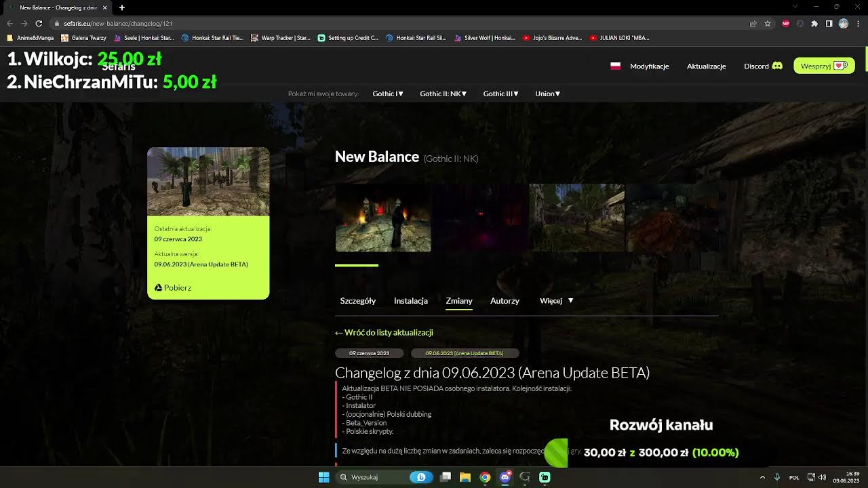Open the Discord link in site header
Image resolution: width=868 pixels, height=488 pixels.
click(x=763, y=66)
